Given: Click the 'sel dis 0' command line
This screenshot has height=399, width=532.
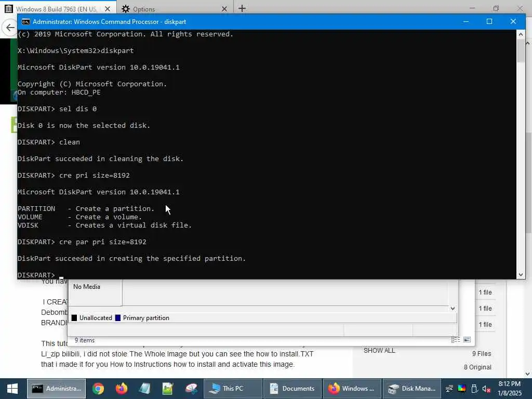Looking at the screenshot, I should coord(57,109).
